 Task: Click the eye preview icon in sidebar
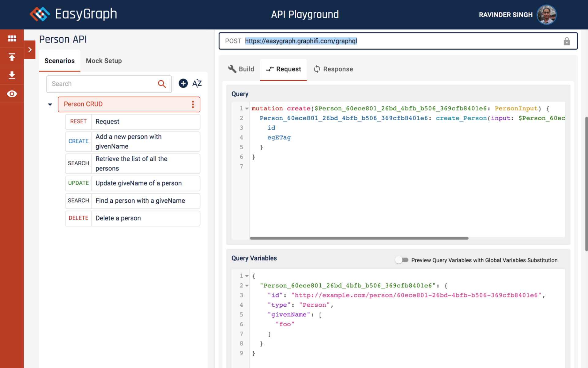(12, 94)
